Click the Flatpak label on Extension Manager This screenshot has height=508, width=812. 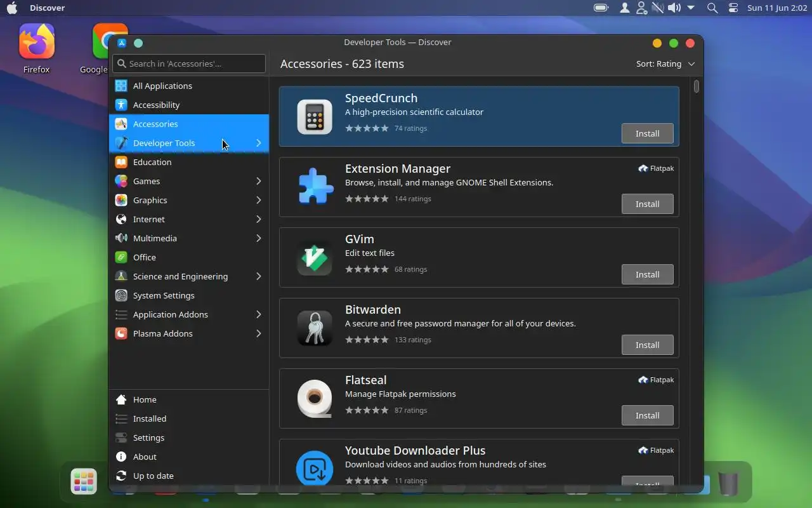click(x=656, y=168)
